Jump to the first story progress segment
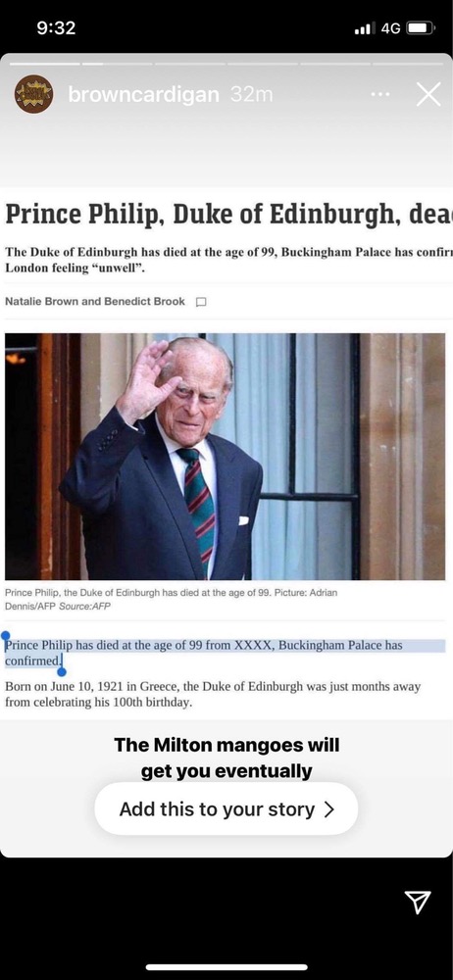The width and height of the screenshot is (453, 980). [45, 63]
